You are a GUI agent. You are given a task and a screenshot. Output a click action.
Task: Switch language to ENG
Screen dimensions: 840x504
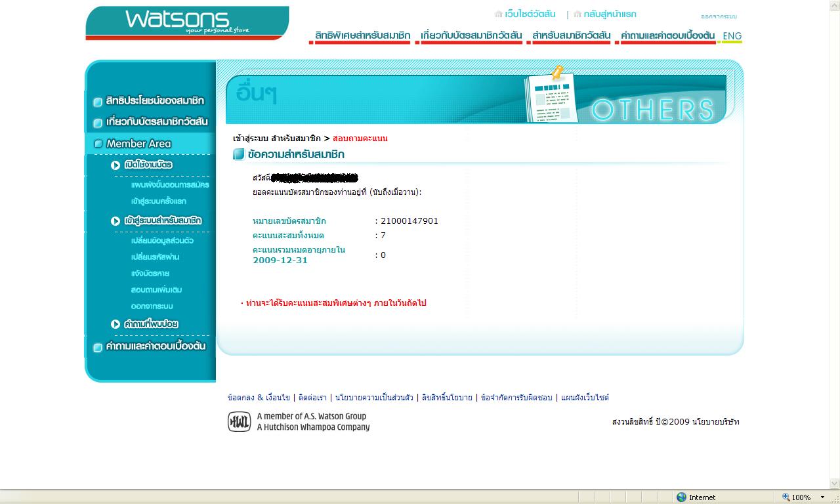coord(732,36)
